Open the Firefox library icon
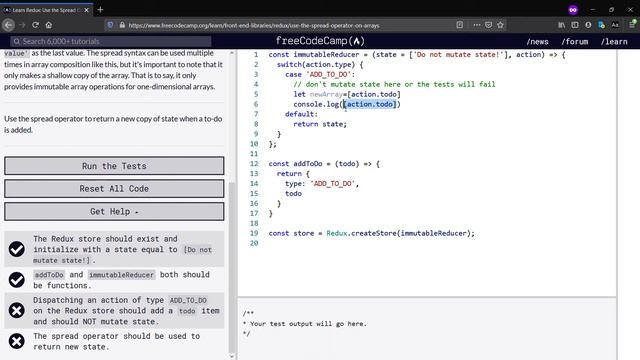The image size is (640, 360). (x=562, y=25)
